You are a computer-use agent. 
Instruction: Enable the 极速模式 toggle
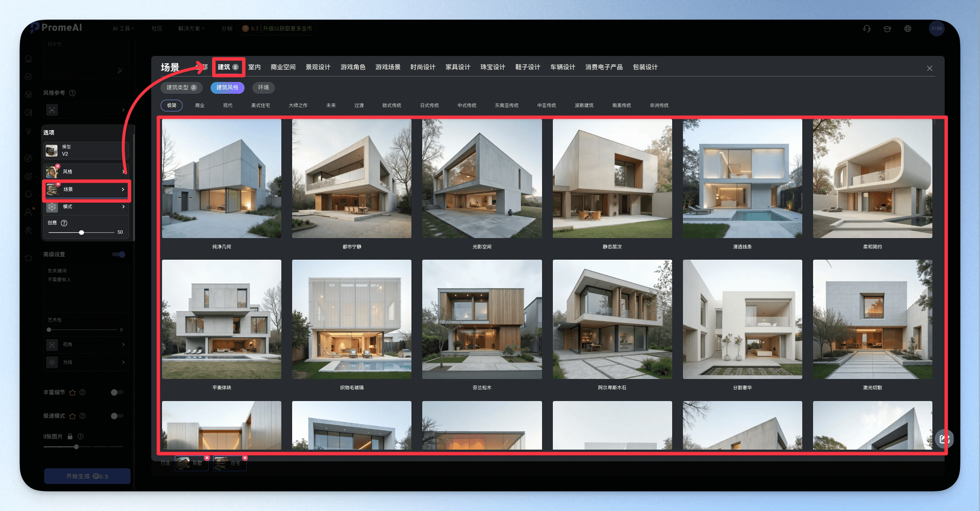[x=117, y=416]
